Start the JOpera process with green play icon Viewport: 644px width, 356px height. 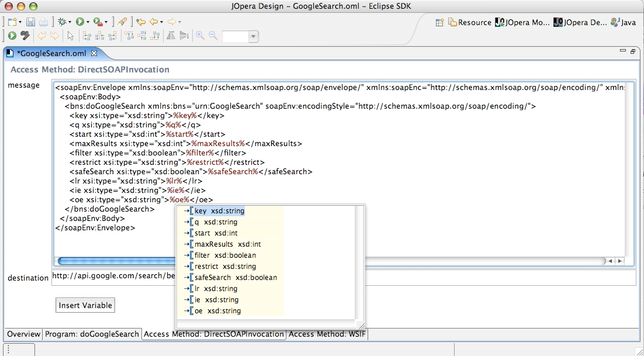coord(12,36)
